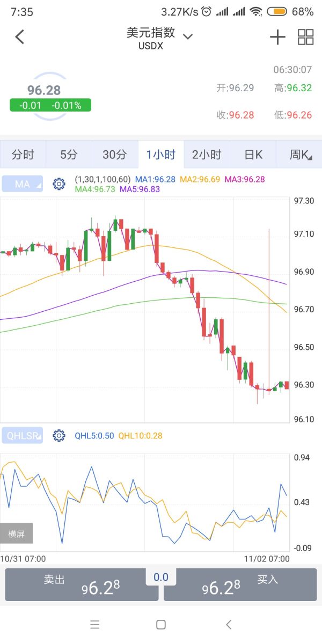Open the grid layout icon
This screenshot has height=644, width=322.
pyautogui.click(x=305, y=37)
